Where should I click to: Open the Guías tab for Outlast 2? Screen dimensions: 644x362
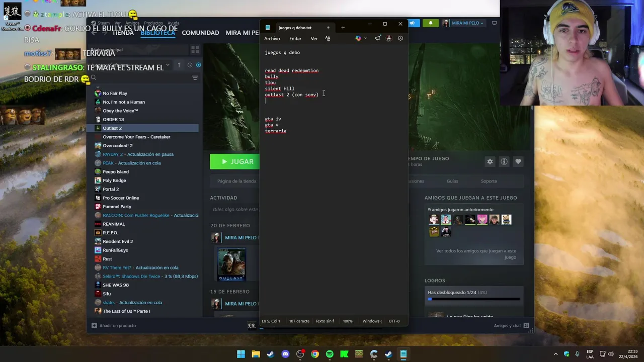click(x=452, y=181)
